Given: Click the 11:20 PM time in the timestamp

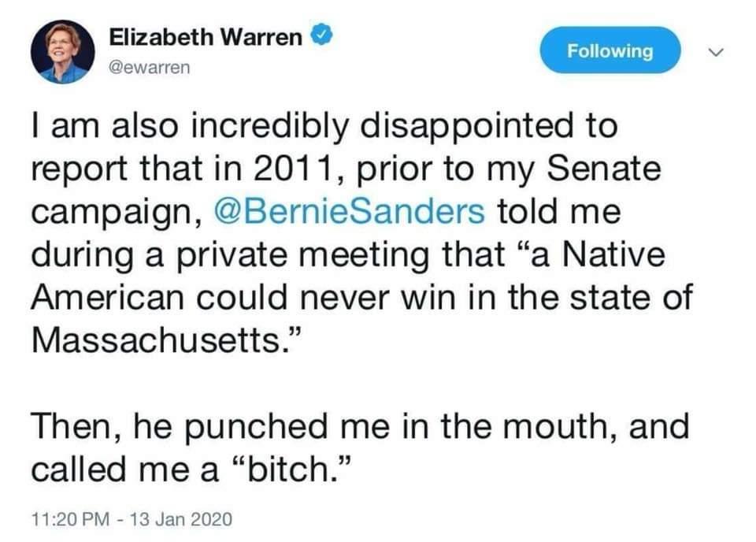Looking at the screenshot, I should pos(70,519).
